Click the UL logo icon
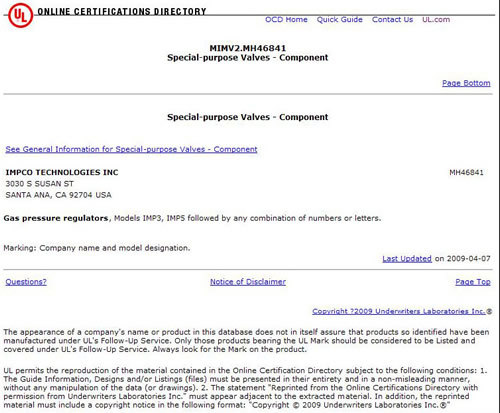The image size is (500, 413). [20, 15]
